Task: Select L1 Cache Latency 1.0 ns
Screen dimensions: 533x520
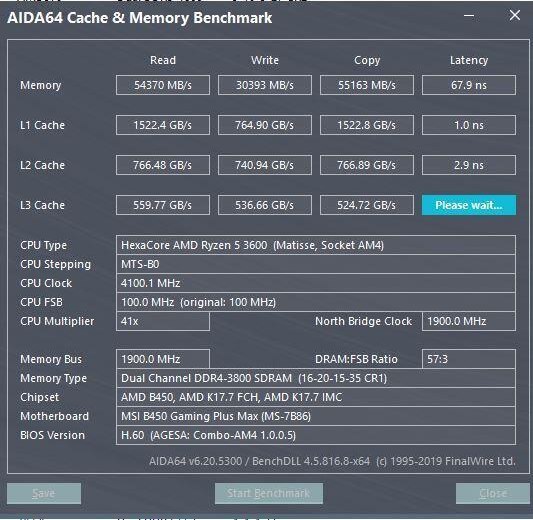Action: [469, 125]
